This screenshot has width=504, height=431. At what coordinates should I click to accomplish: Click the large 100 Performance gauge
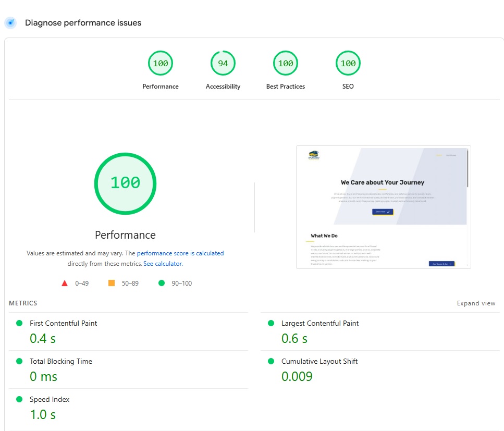(x=125, y=183)
